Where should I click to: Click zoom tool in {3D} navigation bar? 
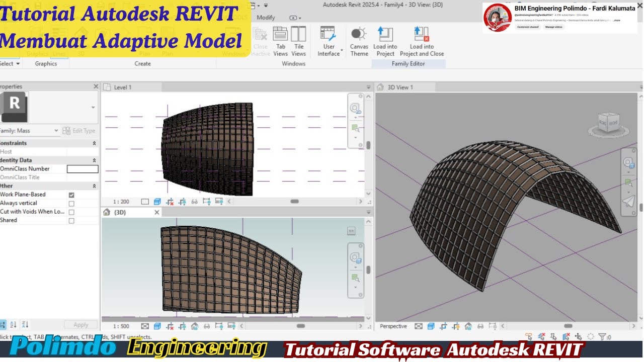pyautogui.click(x=356, y=278)
